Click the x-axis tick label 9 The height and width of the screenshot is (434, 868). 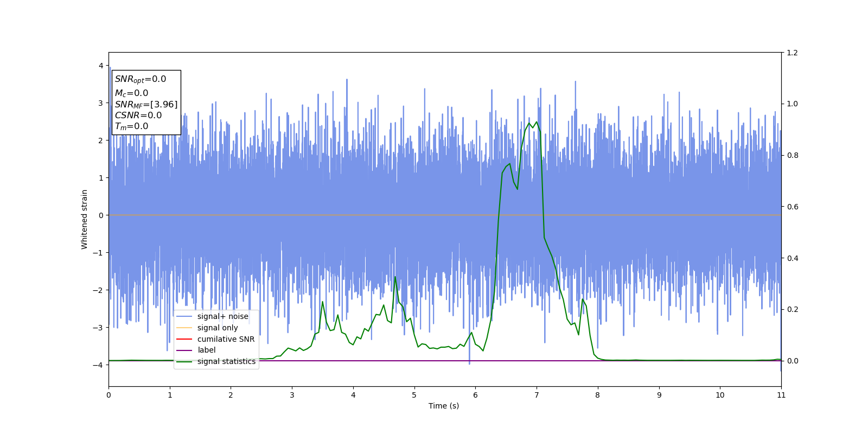tap(659, 395)
